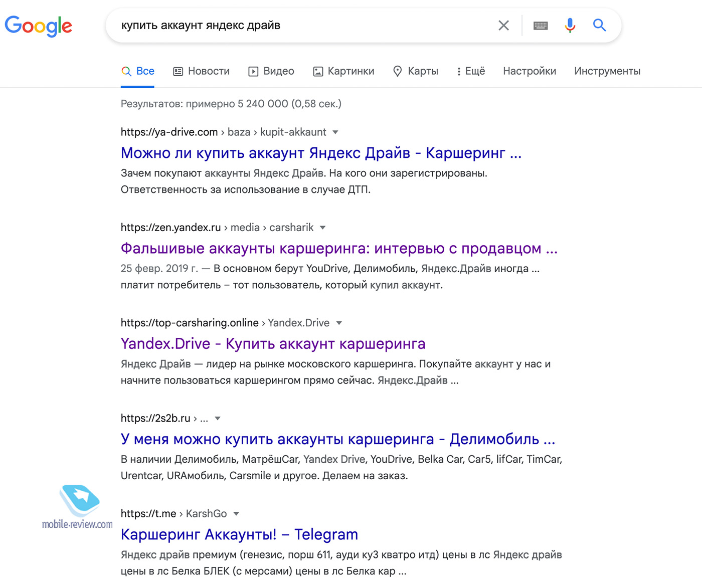Click the Google logo
The width and height of the screenshot is (702, 588).
coord(39,26)
